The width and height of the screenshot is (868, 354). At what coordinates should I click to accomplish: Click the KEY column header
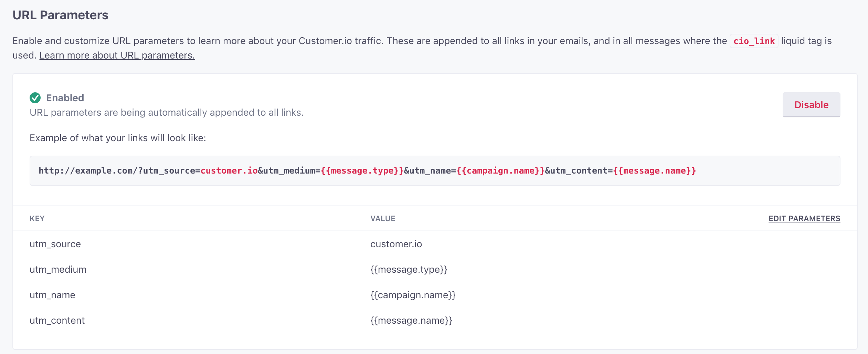click(x=37, y=219)
